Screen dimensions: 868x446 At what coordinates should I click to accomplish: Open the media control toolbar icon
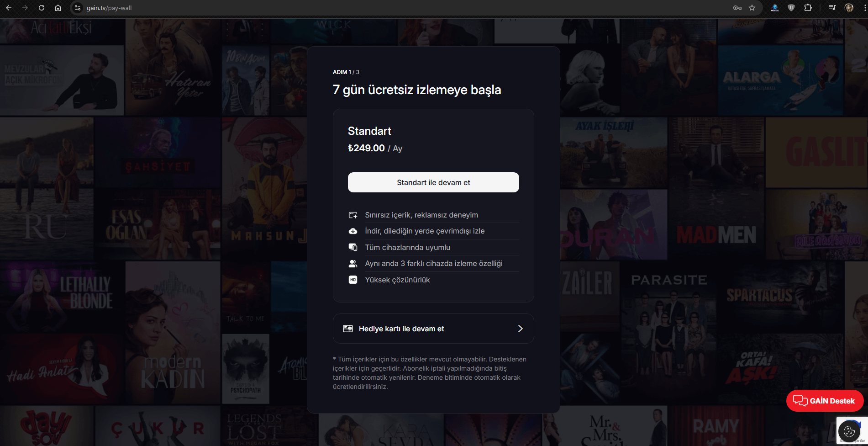[832, 8]
